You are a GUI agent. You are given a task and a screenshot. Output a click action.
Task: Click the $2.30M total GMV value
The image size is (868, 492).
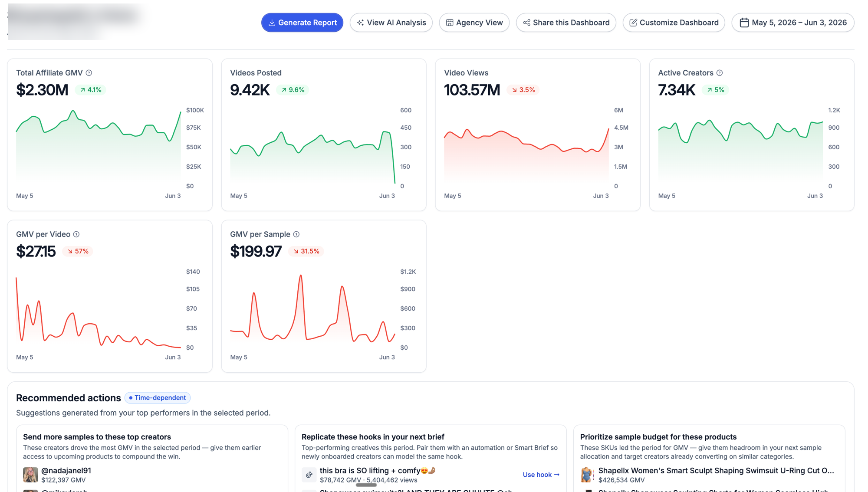(42, 90)
